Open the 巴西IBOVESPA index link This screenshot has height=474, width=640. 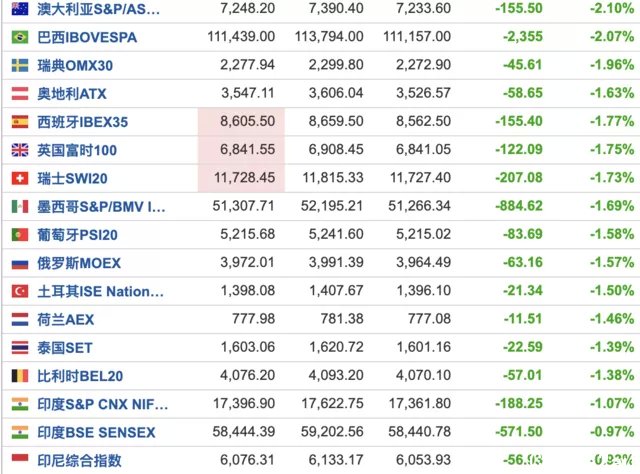click(87, 37)
